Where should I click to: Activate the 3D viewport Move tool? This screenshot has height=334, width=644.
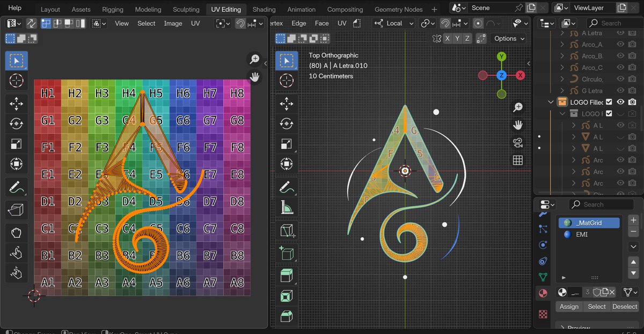coord(287,104)
